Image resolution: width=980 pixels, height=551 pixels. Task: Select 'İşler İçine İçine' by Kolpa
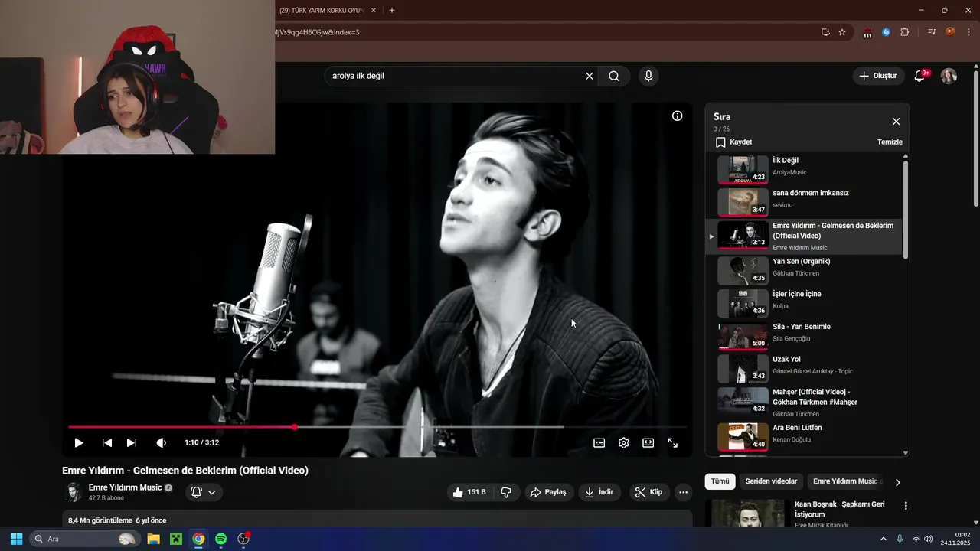(805, 303)
